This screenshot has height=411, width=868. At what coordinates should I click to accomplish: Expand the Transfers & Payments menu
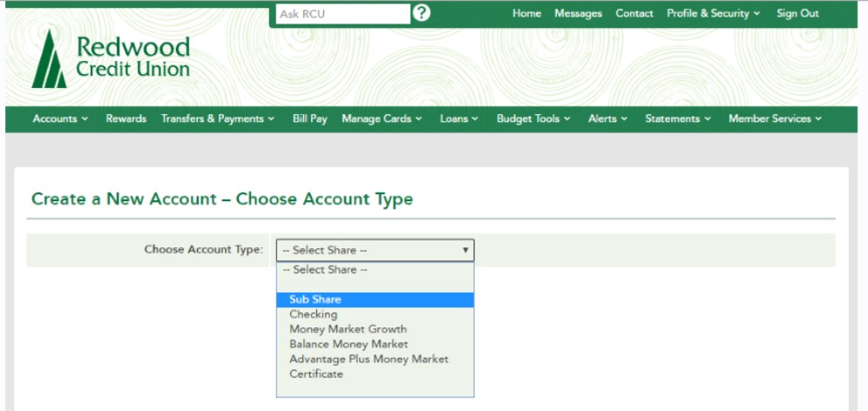[x=218, y=118]
